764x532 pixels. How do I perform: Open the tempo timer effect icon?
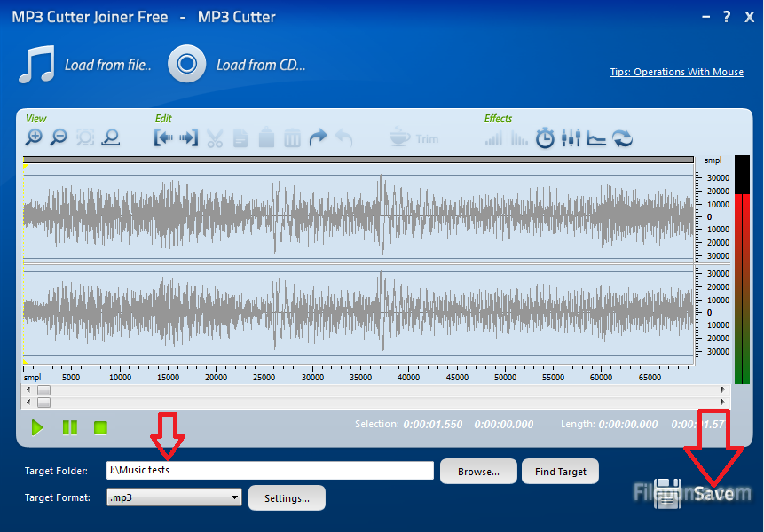[x=545, y=138]
